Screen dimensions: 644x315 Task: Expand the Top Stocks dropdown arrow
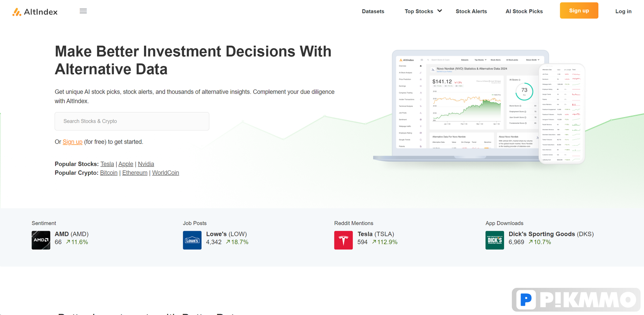440,11
